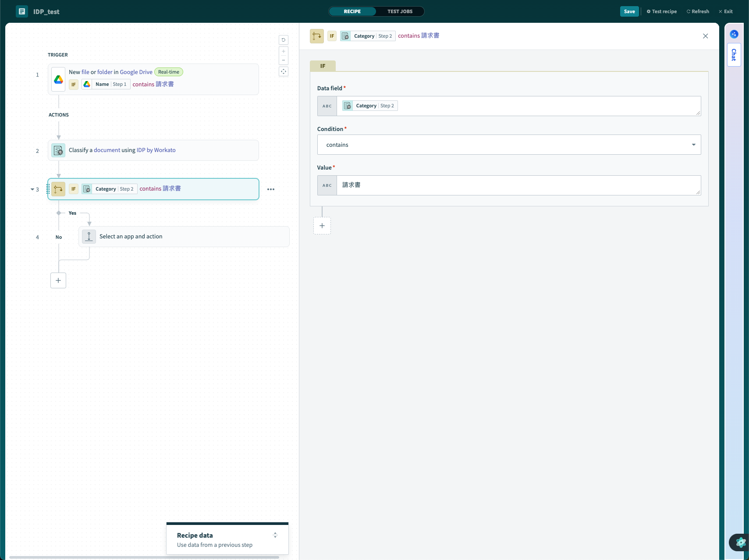Click the document link in step 2

point(107,150)
